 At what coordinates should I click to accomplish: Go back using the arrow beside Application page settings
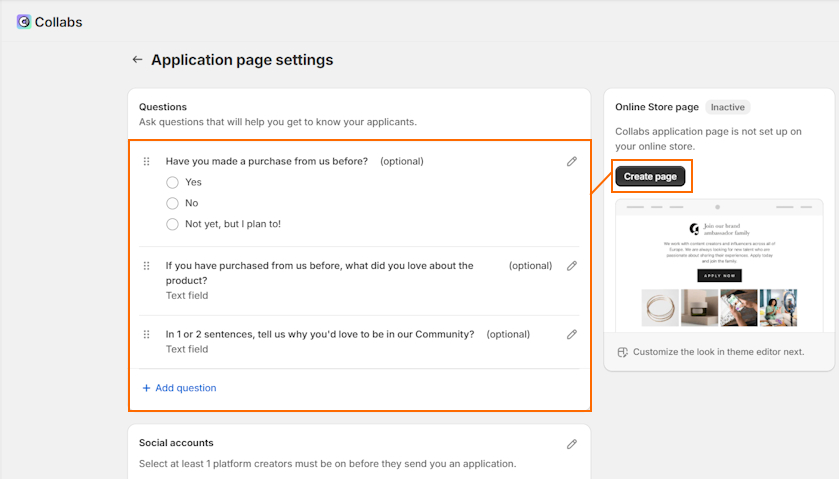pyautogui.click(x=138, y=59)
